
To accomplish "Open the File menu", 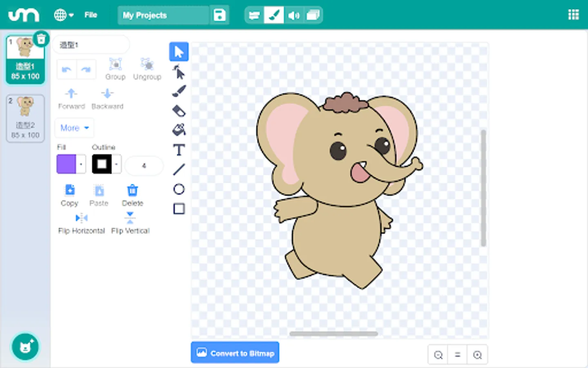I will tap(91, 15).
